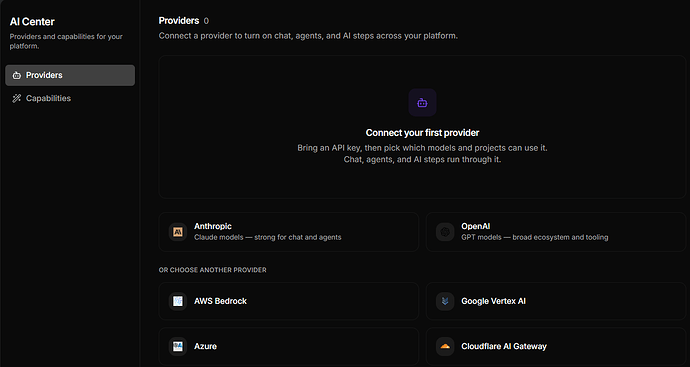The height and width of the screenshot is (367, 690).
Task: Click the Google Vertex AI logo icon
Action: coord(445,301)
